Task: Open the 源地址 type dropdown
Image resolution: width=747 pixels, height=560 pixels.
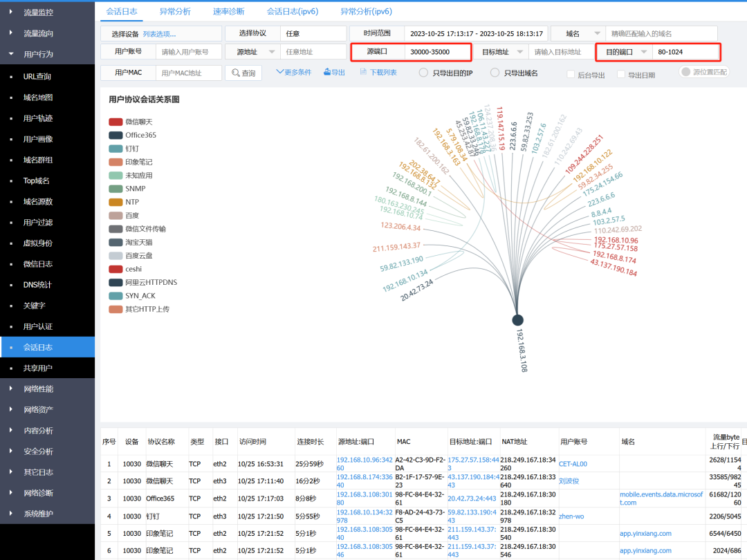Action: click(x=272, y=52)
